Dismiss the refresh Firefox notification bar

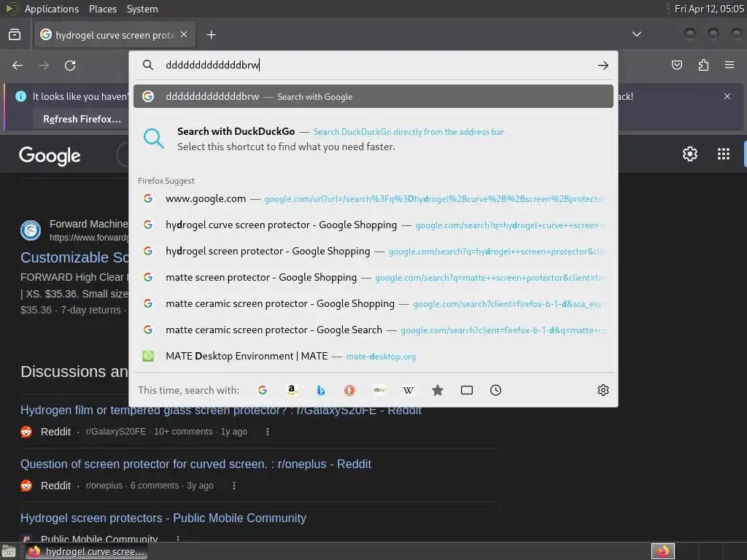(x=727, y=96)
